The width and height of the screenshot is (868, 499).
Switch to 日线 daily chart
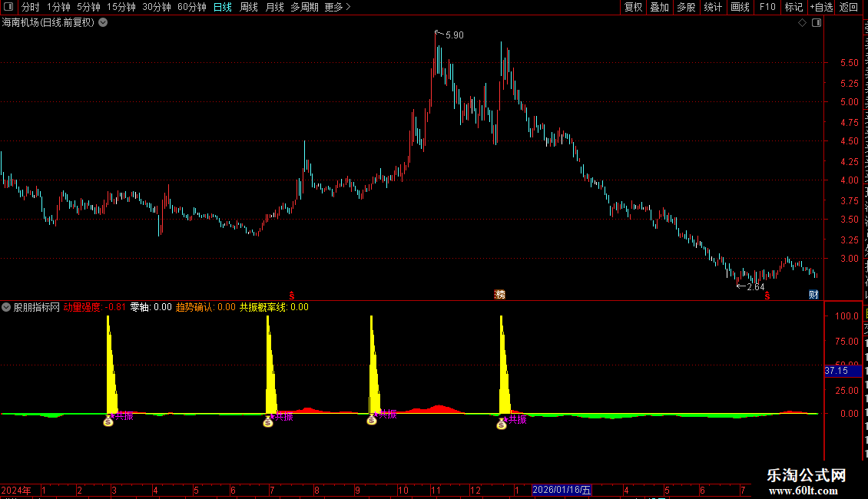pyautogui.click(x=223, y=7)
